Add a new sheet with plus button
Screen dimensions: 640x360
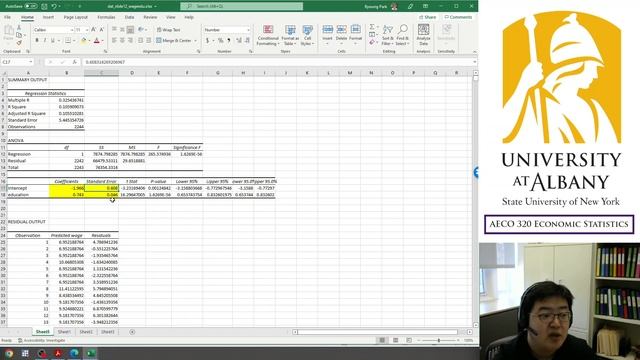click(x=132, y=332)
